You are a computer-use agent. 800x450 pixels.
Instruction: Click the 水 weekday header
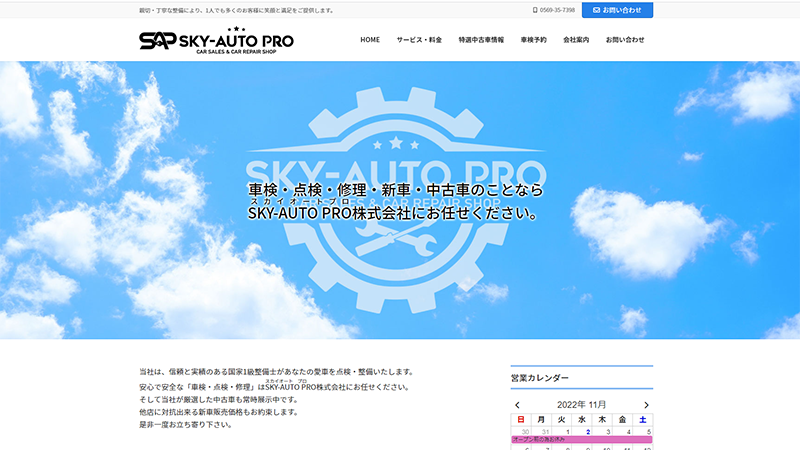click(x=582, y=420)
